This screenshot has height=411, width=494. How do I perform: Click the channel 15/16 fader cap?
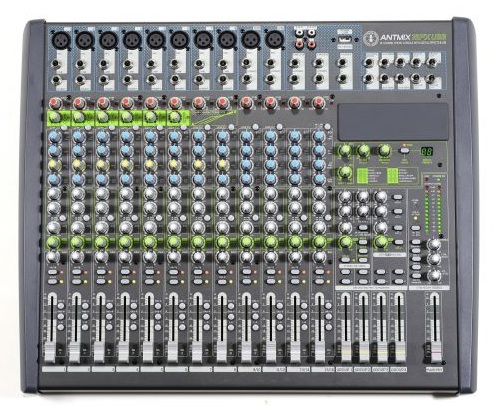[x=320, y=352]
